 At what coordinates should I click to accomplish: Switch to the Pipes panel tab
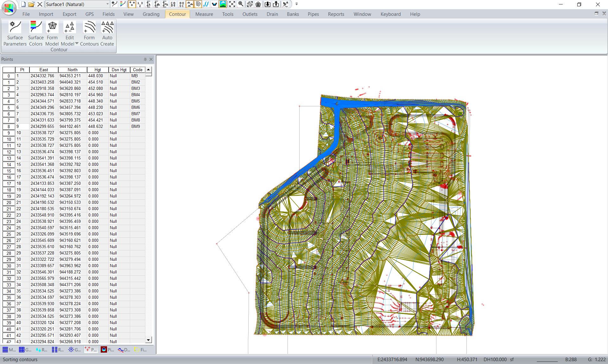coord(108,350)
